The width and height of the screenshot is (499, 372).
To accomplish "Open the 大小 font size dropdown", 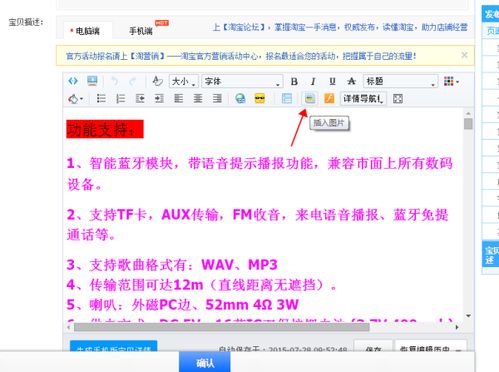I will pos(184,81).
